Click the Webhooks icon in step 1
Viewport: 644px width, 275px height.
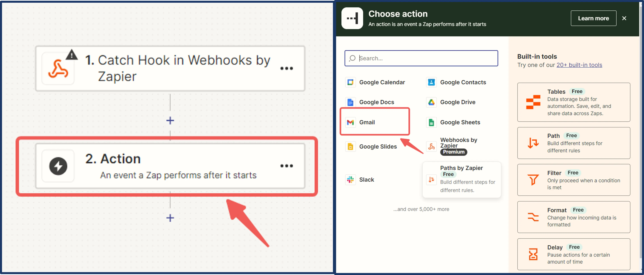tap(58, 69)
